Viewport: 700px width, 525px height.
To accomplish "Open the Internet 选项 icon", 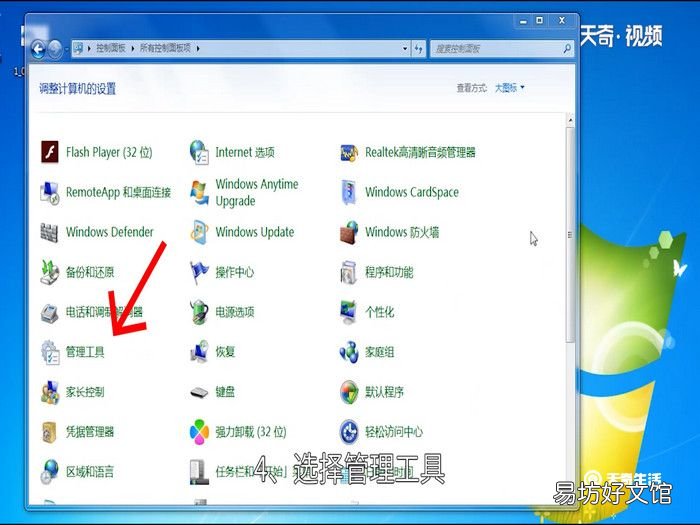I will (x=199, y=152).
